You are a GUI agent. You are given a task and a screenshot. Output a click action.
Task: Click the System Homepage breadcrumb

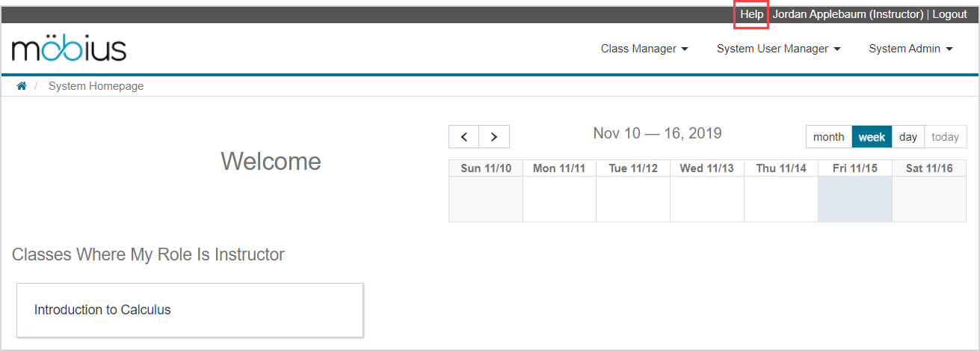click(x=96, y=86)
